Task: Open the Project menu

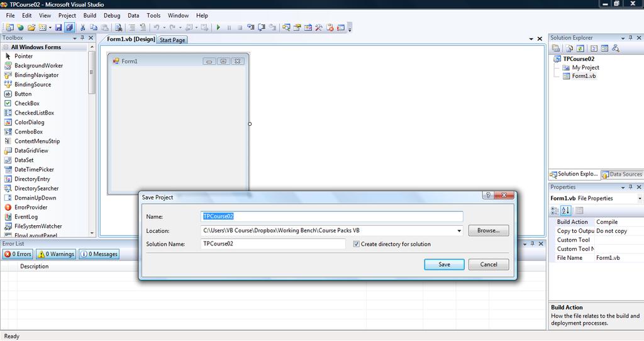Action: [x=67, y=16]
